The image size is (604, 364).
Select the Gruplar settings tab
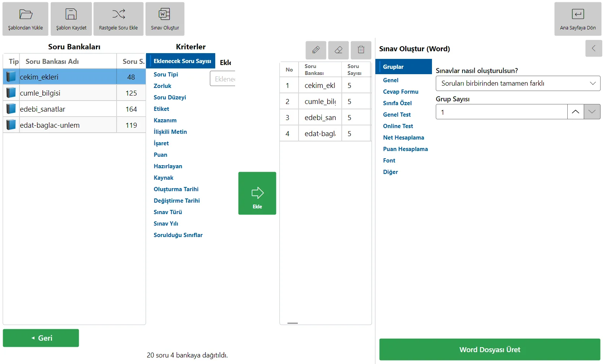404,67
